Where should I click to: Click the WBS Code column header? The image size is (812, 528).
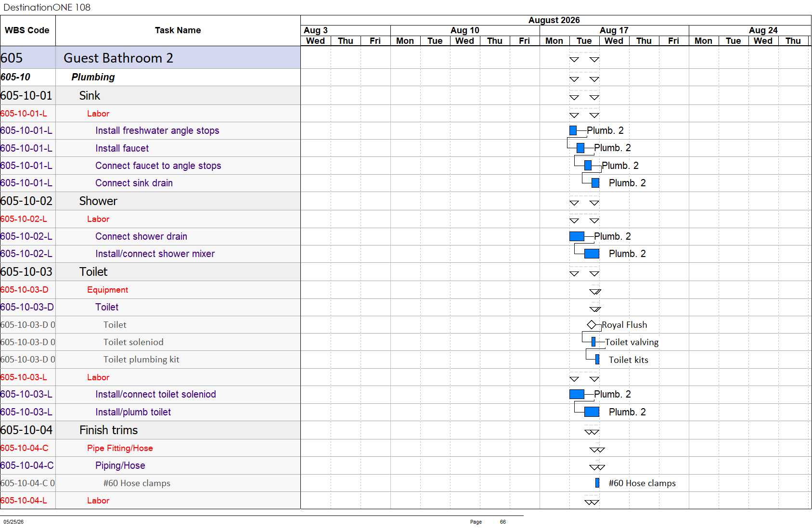pos(27,30)
